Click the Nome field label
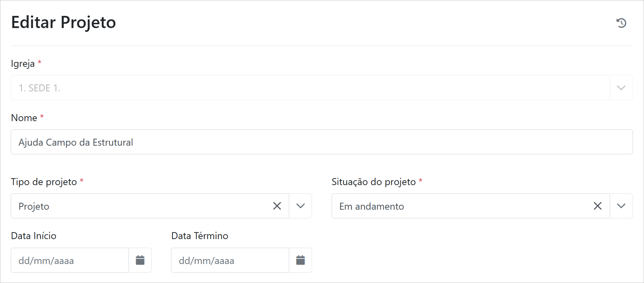The height and width of the screenshot is (283, 644). point(24,118)
